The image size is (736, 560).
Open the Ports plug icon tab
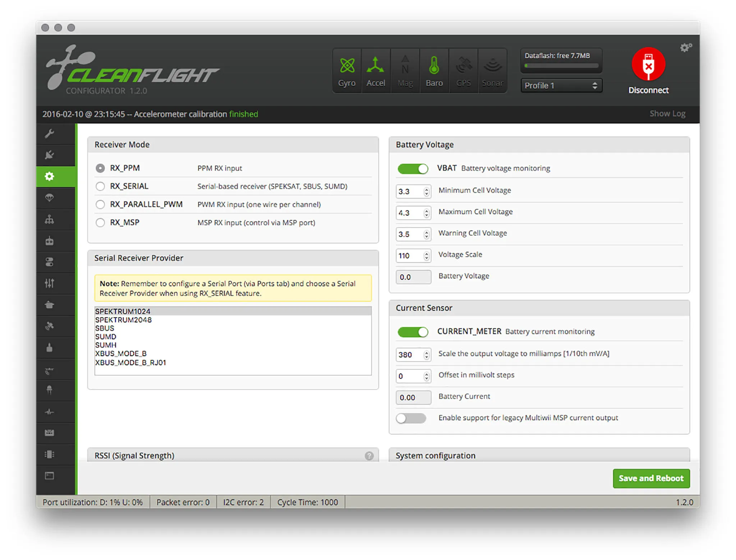pyautogui.click(x=50, y=155)
